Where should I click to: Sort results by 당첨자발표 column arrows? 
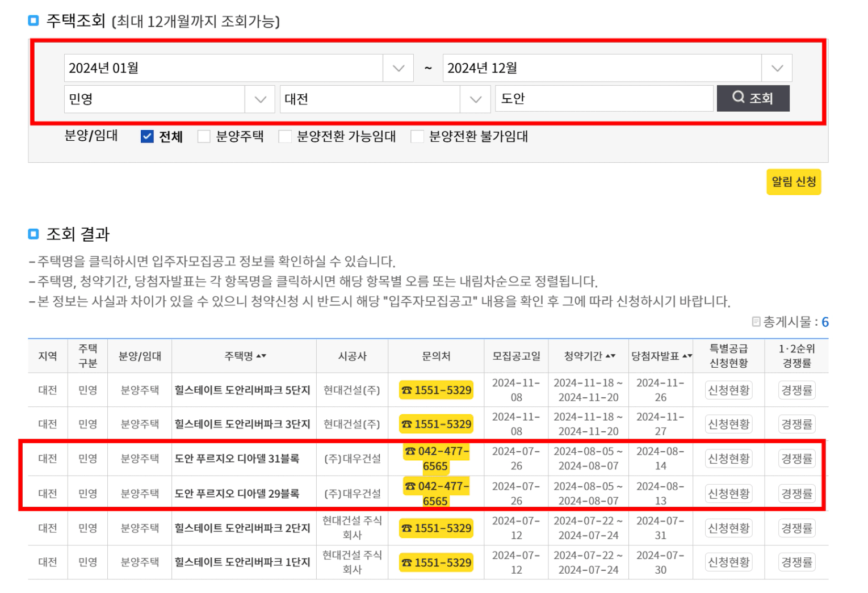pos(687,356)
